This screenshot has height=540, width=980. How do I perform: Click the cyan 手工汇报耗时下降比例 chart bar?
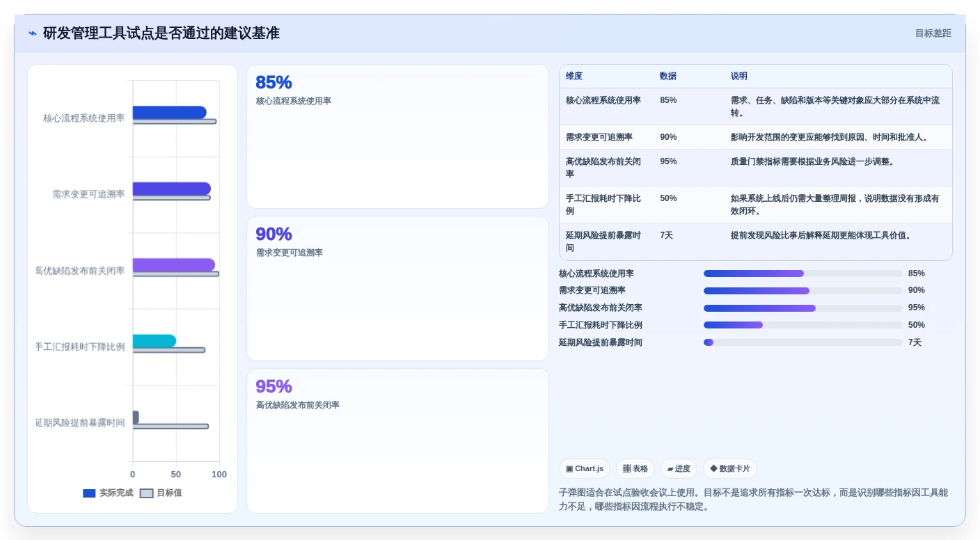155,341
